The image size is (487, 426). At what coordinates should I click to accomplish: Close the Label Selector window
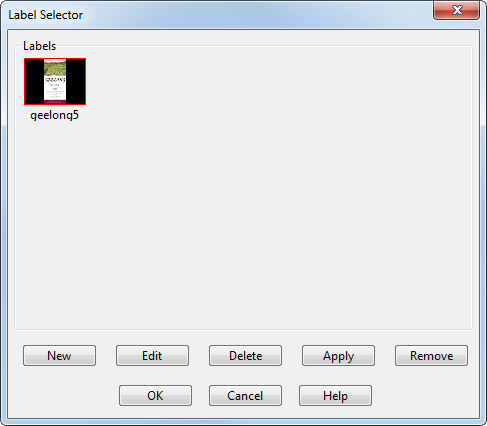coord(456,10)
